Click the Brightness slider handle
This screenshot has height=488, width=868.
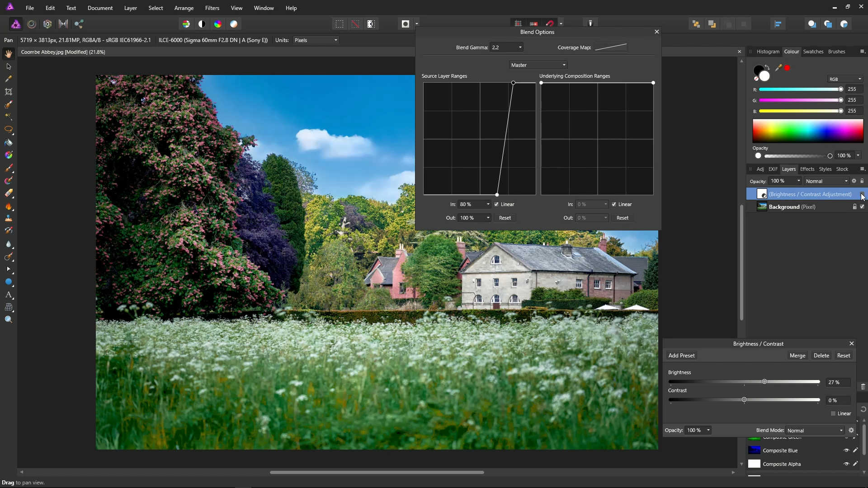tap(764, 382)
